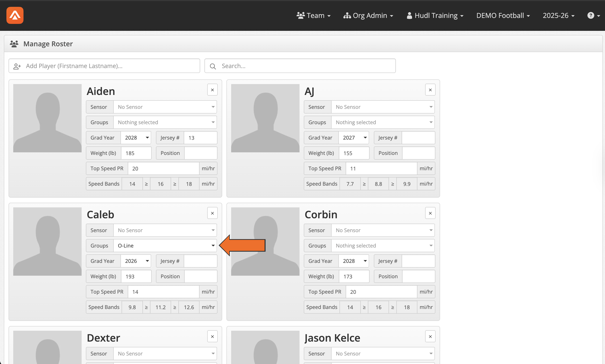Click Caleb's empty Jersey number field
Image resolution: width=605 pixels, height=364 pixels.
pyautogui.click(x=200, y=261)
